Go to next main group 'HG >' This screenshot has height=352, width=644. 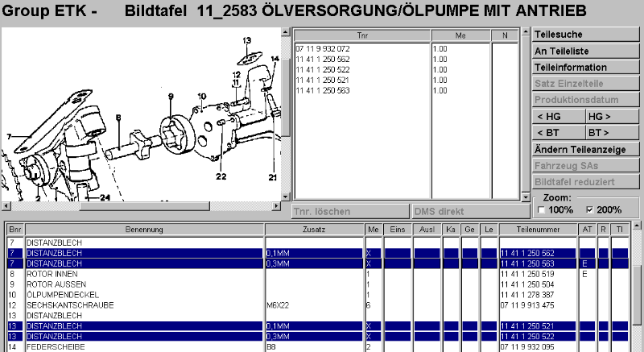coord(611,116)
